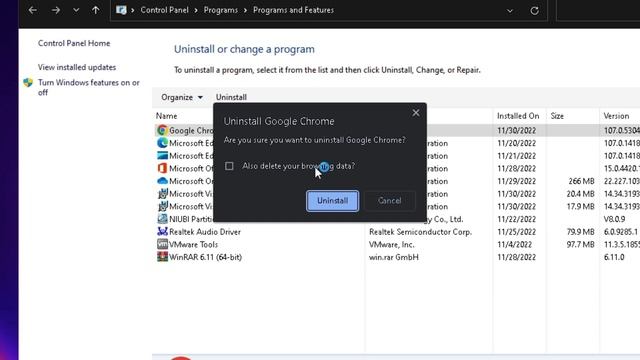Click the 6.11.0 version value
The height and width of the screenshot is (360, 640).
point(614,257)
